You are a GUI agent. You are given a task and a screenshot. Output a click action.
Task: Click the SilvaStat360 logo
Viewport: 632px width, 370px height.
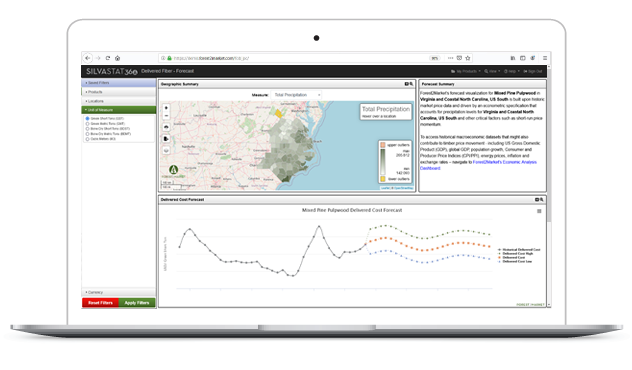(x=112, y=71)
